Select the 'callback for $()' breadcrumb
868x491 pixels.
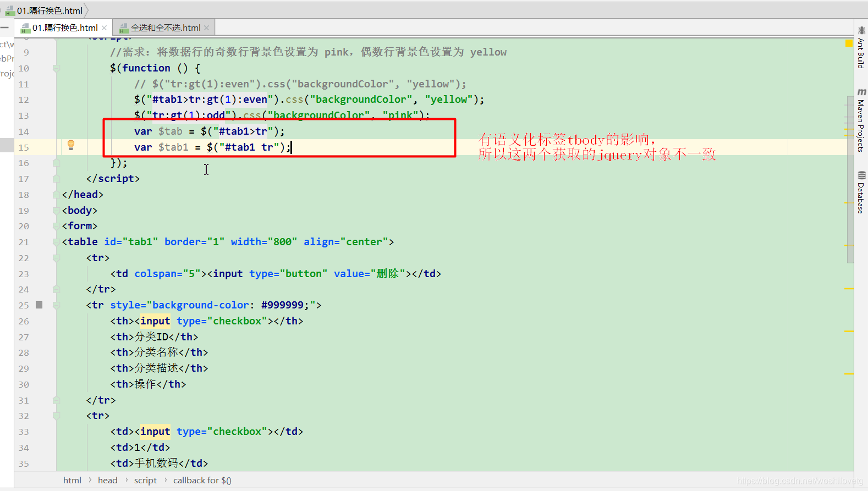[202, 481]
